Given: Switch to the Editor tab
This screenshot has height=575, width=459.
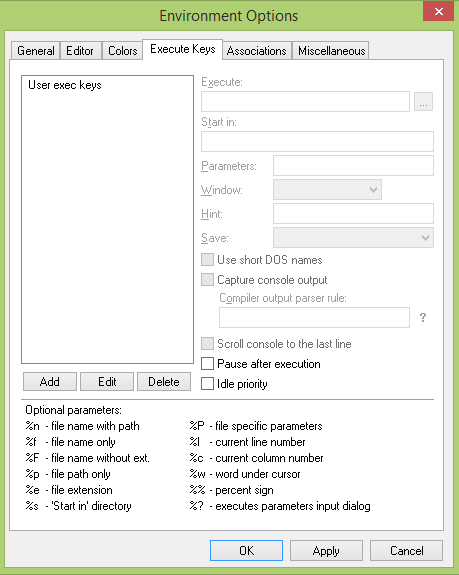Looking at the screenshot, I should tap(80, 51).
